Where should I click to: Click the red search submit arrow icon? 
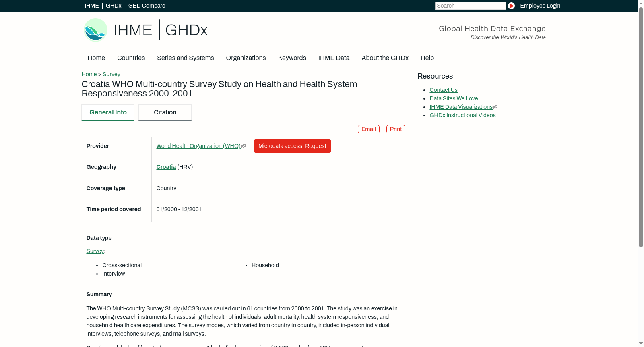click(511, 6)
